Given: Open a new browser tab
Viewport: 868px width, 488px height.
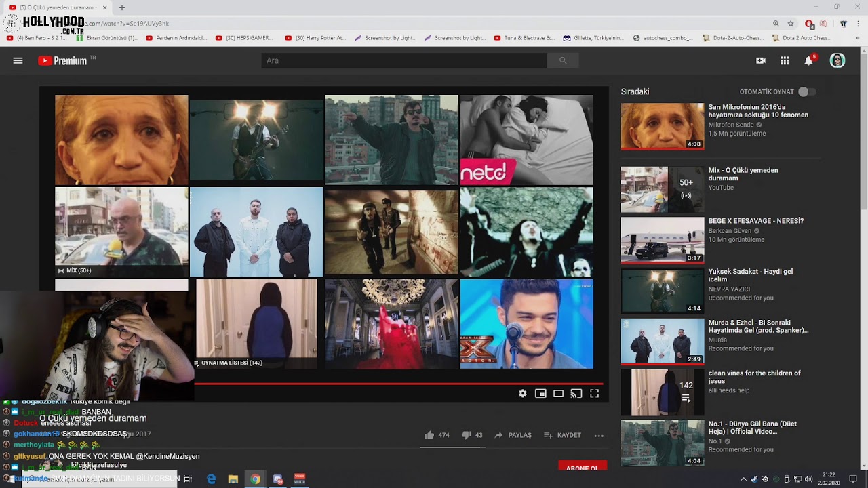Looking at the screenshot, I should tap(122, 7).
